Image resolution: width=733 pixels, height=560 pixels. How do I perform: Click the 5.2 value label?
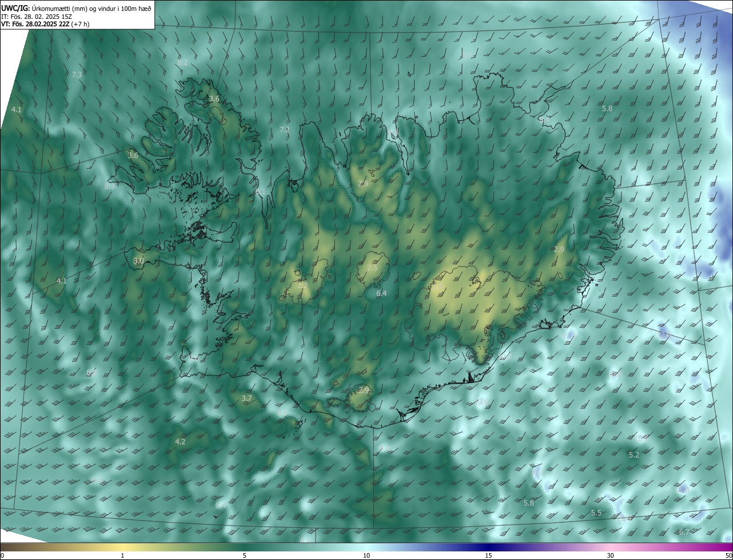[634, 455]
